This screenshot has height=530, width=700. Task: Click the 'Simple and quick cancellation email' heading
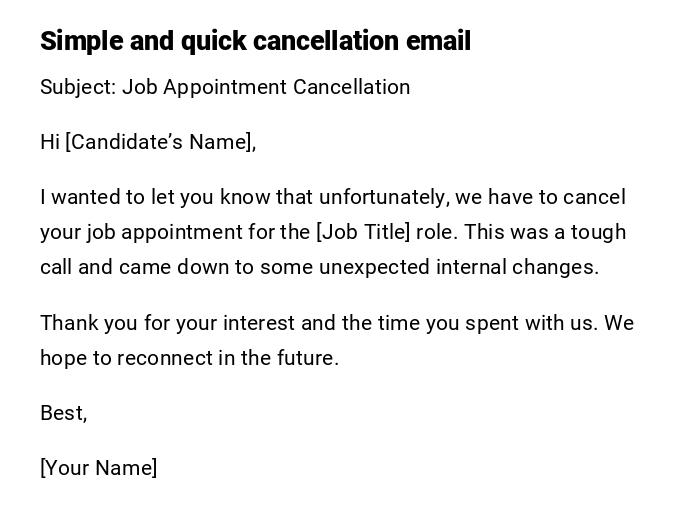[255, 41]
